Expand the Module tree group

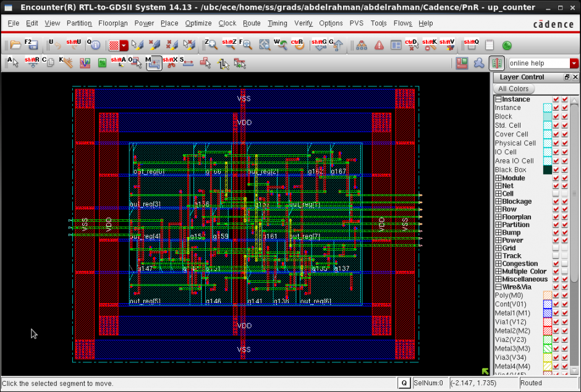498,178
